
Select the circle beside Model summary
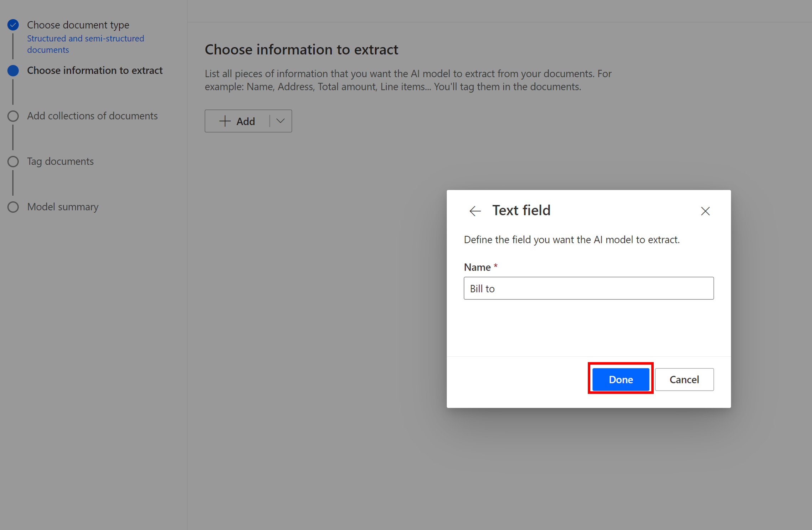coord(13,207)
